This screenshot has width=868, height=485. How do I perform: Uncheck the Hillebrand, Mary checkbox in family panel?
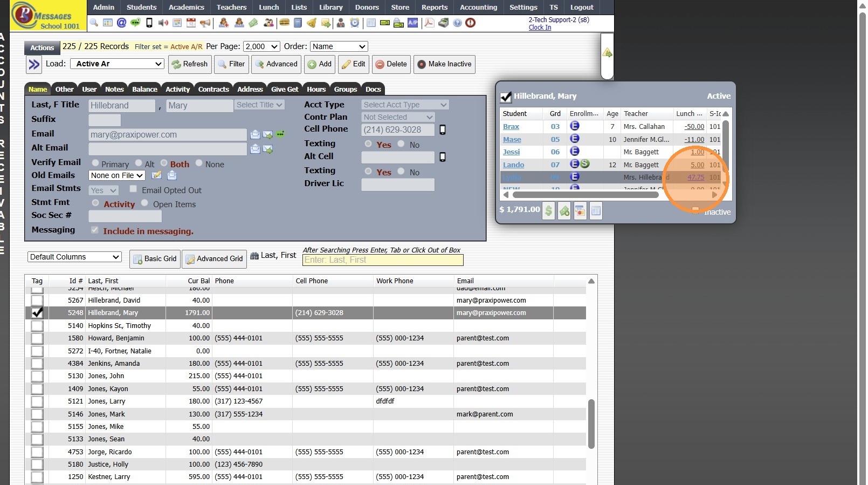[x=506, y=97]
